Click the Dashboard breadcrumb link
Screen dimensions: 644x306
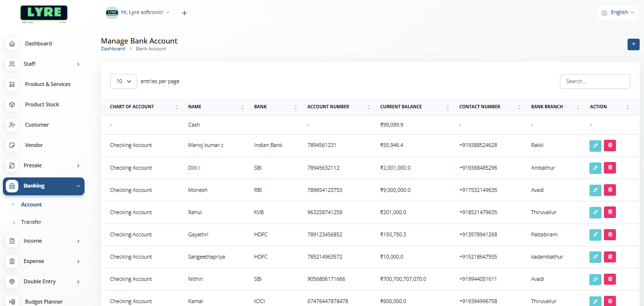[x=113, y=49]
